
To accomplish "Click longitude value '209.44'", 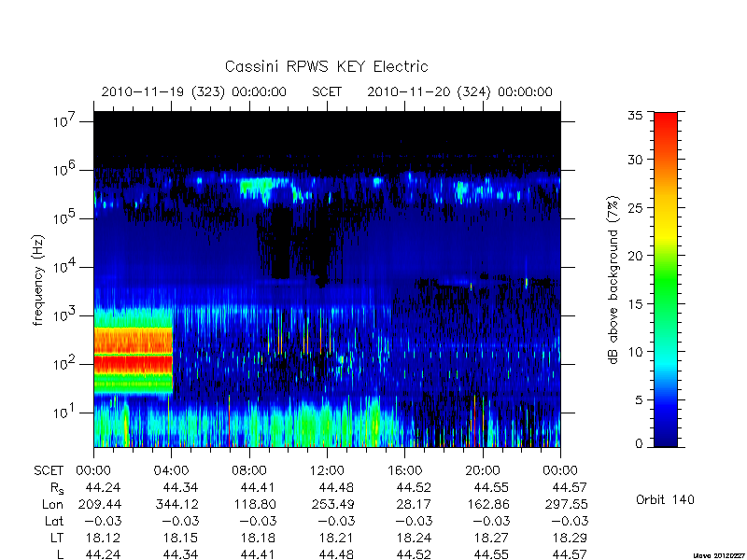I will [x=99, y=504].
